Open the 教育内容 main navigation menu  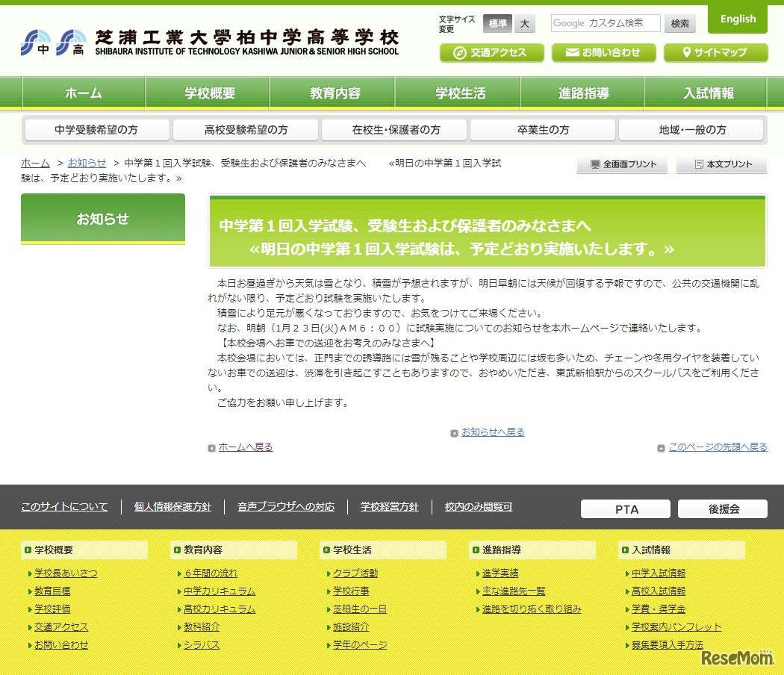coord(335,93)
